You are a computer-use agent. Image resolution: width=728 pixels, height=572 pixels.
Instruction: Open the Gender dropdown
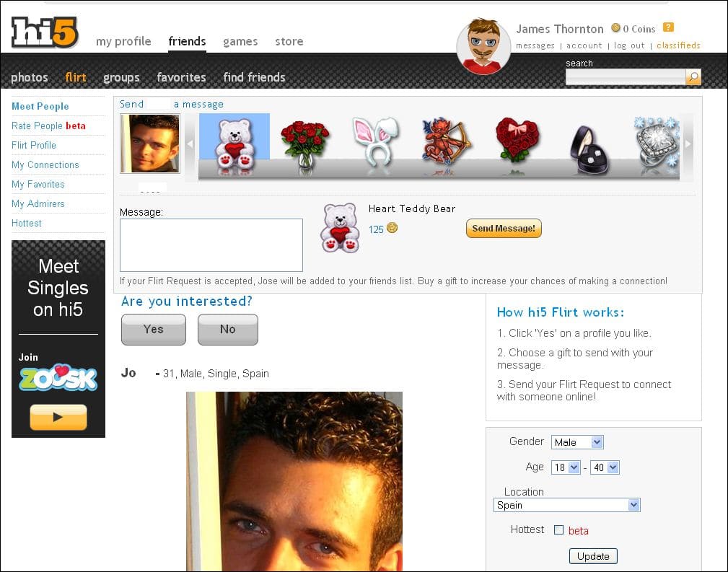coord(577,441)
